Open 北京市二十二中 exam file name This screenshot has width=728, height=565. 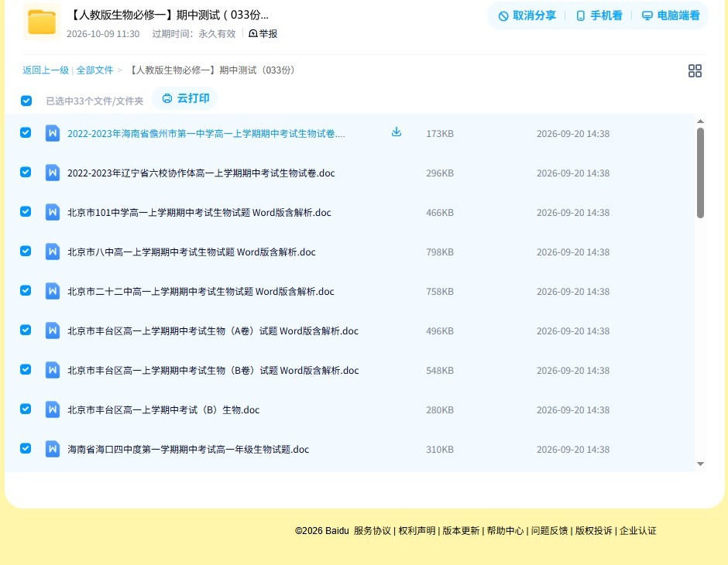tap(201, 291)
